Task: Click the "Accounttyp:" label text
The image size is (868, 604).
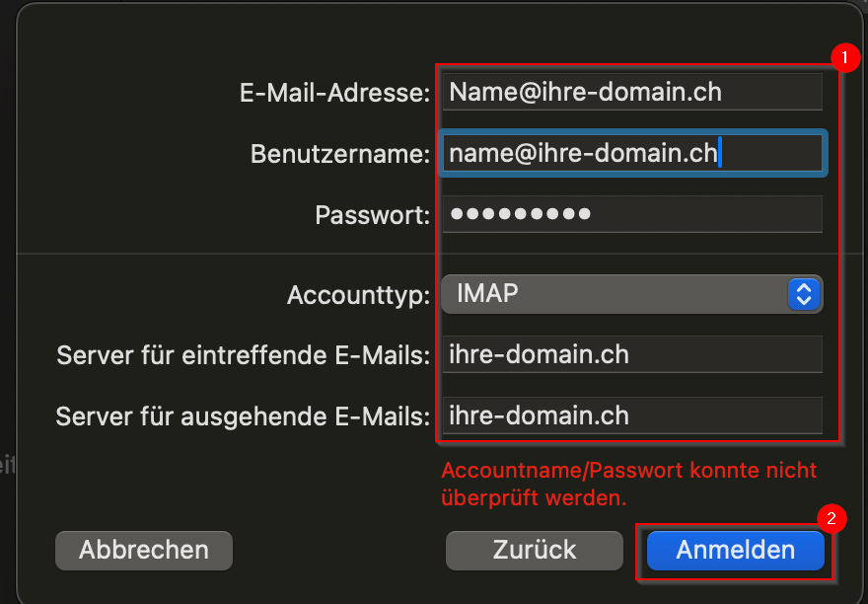Action: pos(358,295)
